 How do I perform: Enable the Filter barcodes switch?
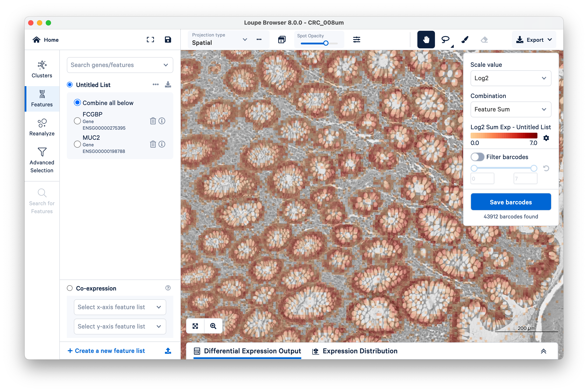pos(477,157)
